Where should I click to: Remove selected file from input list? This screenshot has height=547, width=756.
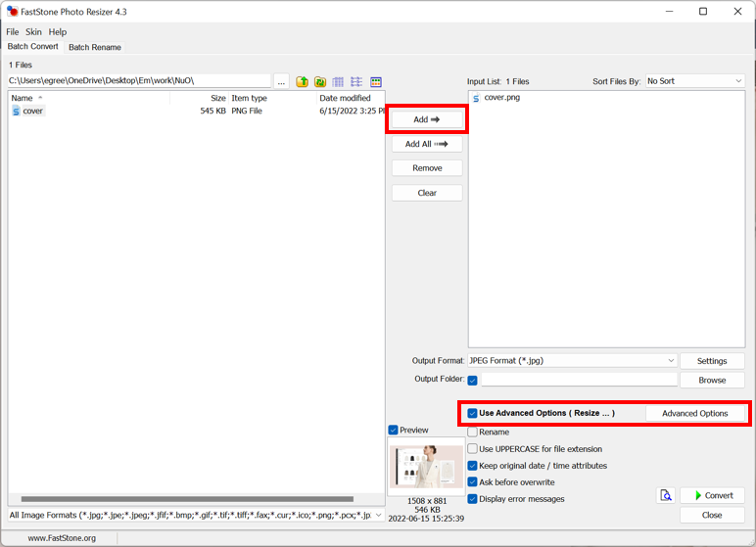427,168
